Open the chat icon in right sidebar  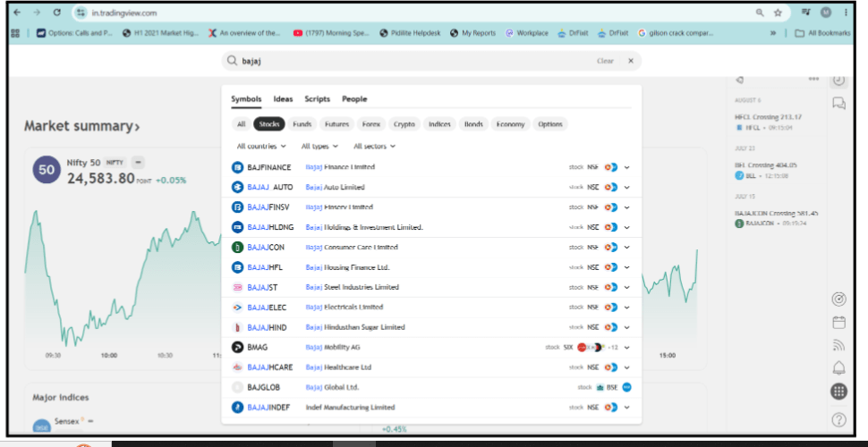[839, 104]
